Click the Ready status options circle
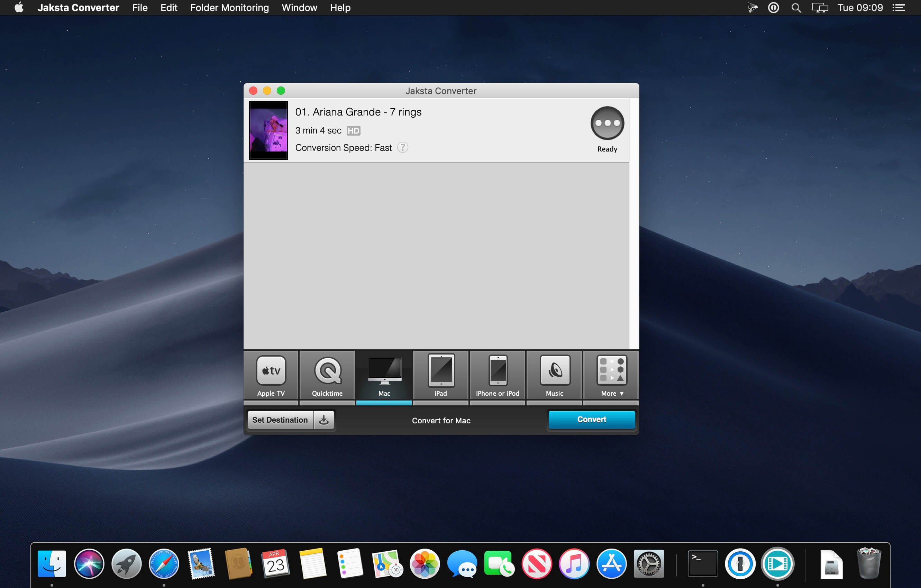 607,123
